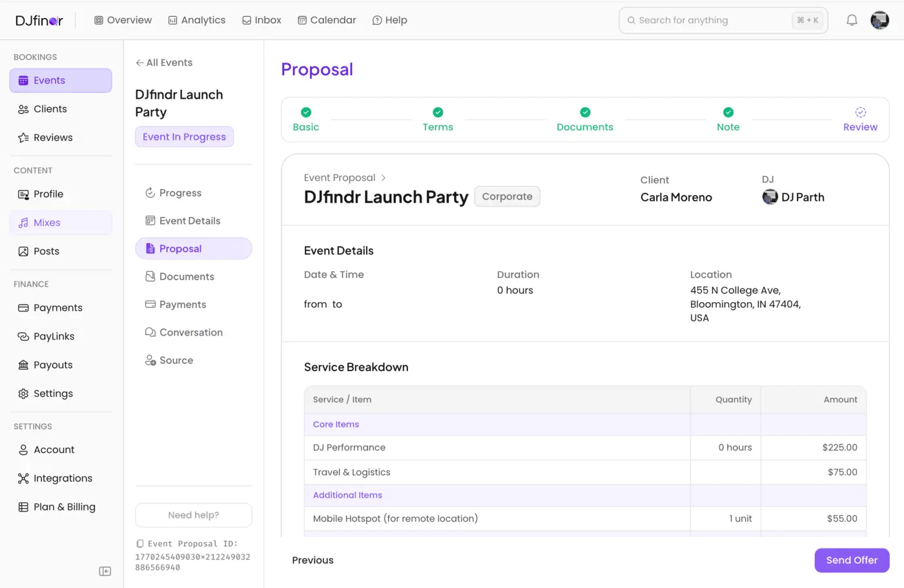
Task: Open Integrations settings
Action: tap(61, 478)
